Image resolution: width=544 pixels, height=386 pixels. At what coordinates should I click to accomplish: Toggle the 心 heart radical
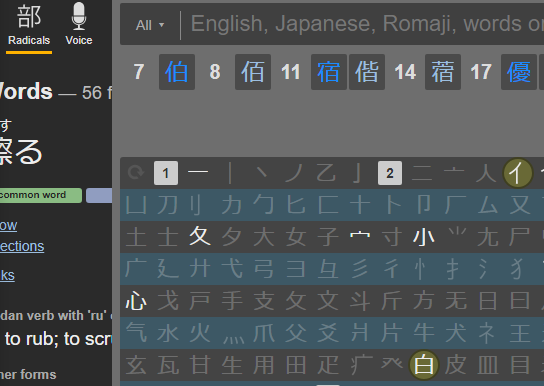[136, 301]
